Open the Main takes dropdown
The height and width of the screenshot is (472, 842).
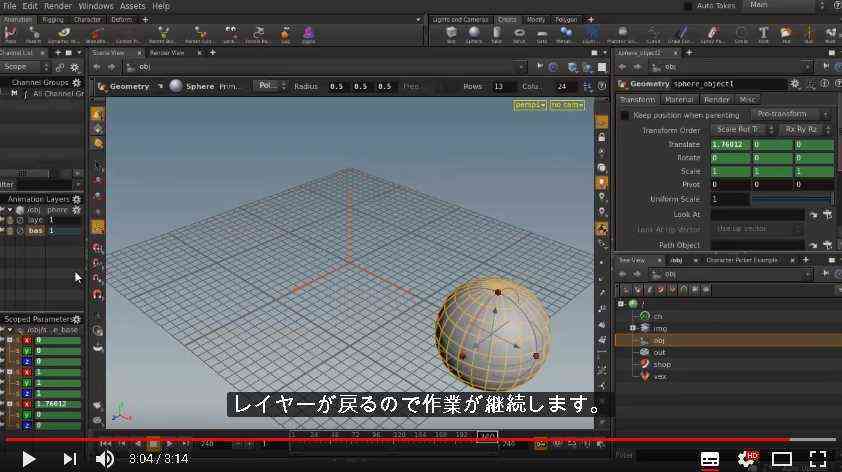[x=784, y=5]
